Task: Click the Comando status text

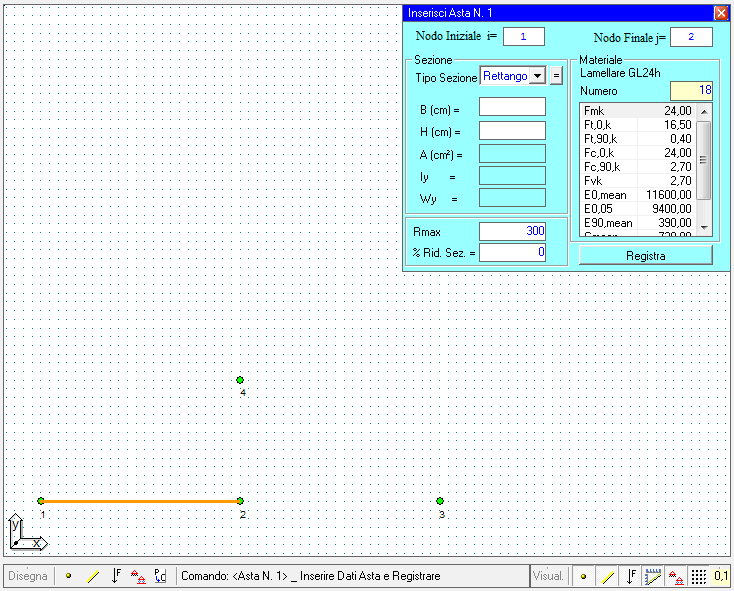Action: click(x=311, y=576)
